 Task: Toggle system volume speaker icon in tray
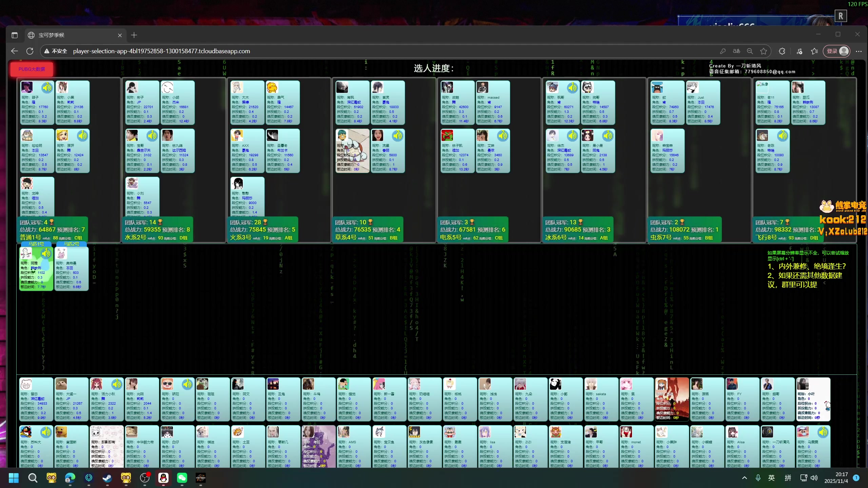pos(814,478)
